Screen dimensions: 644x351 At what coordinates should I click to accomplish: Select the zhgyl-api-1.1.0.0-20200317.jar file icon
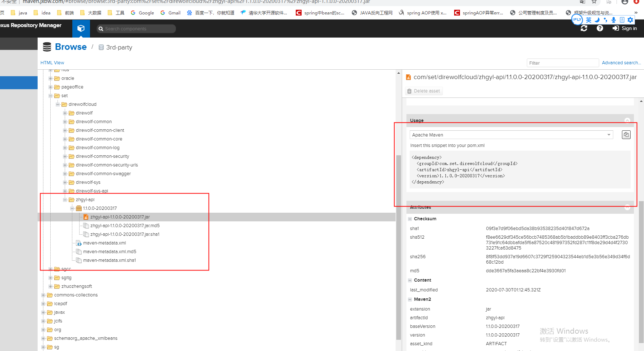pyautogui.click(x=86, y=217)
